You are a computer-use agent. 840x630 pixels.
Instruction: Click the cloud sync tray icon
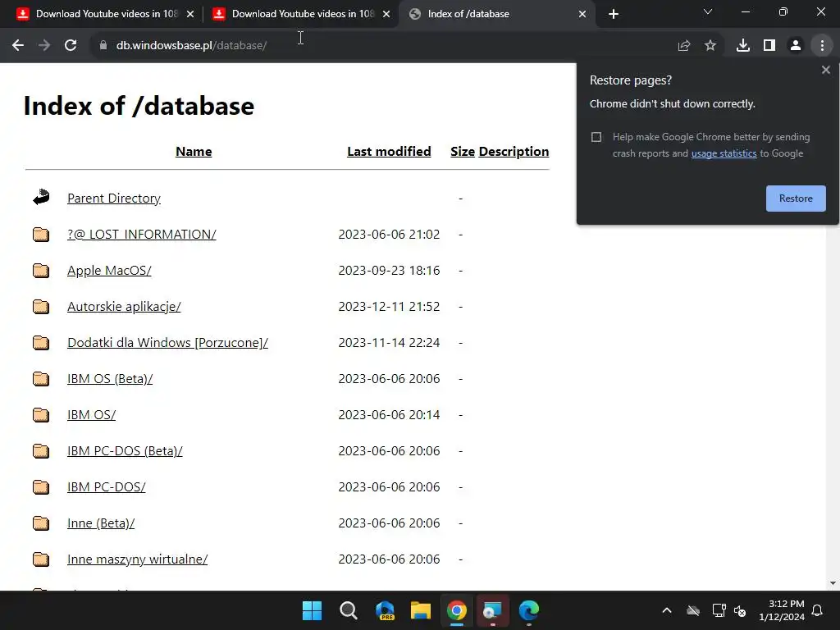pyautogui.click(x=693, y=610)
